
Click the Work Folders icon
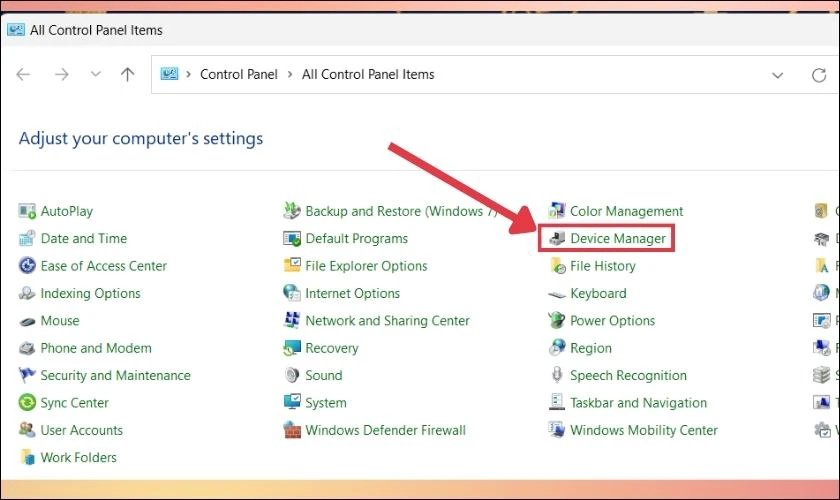[x=27, y=457]
